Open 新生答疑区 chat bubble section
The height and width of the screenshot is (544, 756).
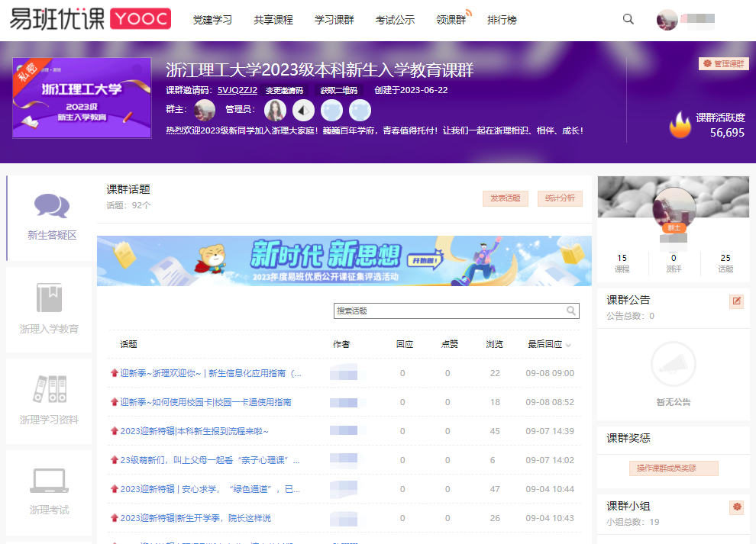coord(52,217)
